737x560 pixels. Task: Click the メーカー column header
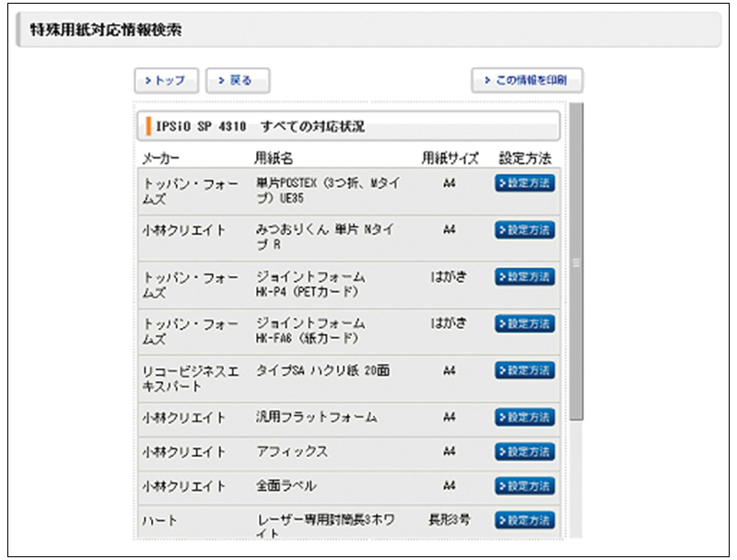162,157
